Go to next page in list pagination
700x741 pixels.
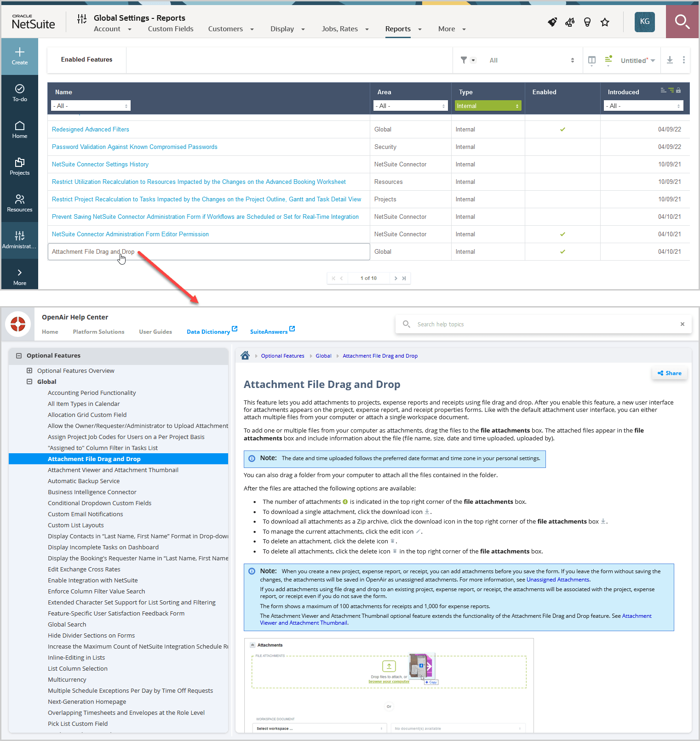[x=396, y=279]
